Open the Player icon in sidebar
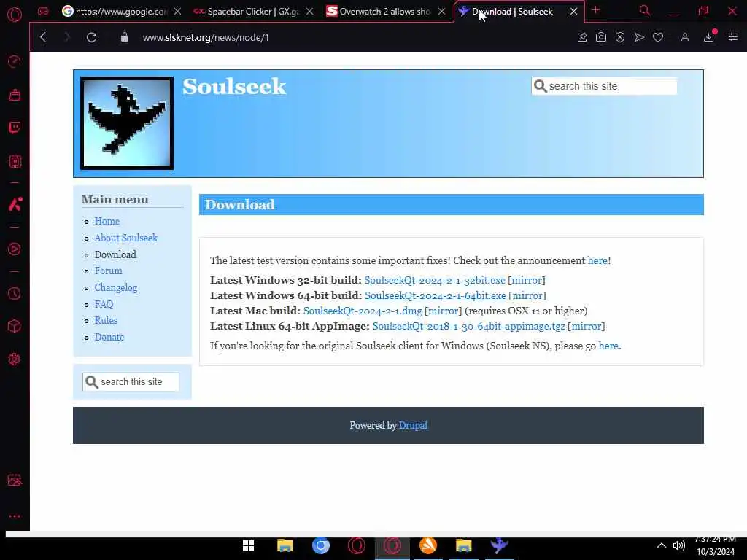The width and height of the screenshot is (747, 560). click(15, 249)
